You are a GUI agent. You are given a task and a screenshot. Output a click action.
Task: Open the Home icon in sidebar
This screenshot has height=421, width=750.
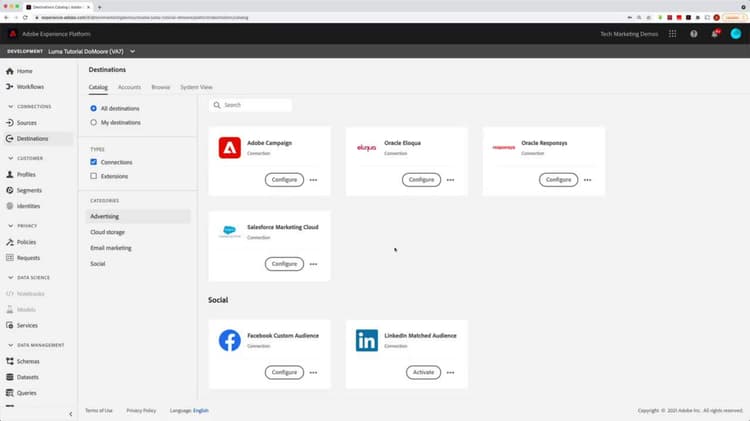pos(10,71)
